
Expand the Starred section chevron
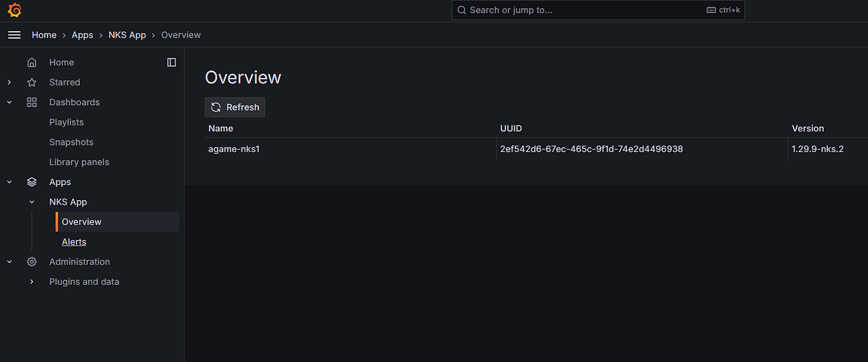[x=9, y=82]
